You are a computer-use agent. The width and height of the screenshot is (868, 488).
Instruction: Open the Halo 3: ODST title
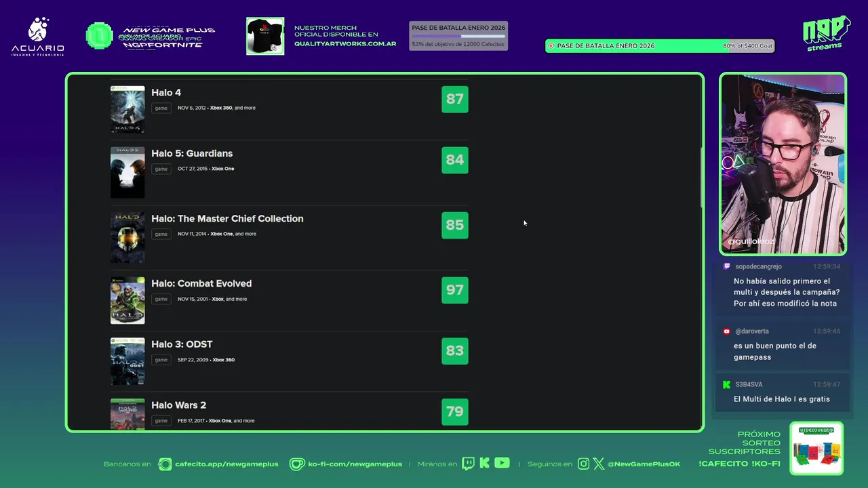click(x=182, y=344)
